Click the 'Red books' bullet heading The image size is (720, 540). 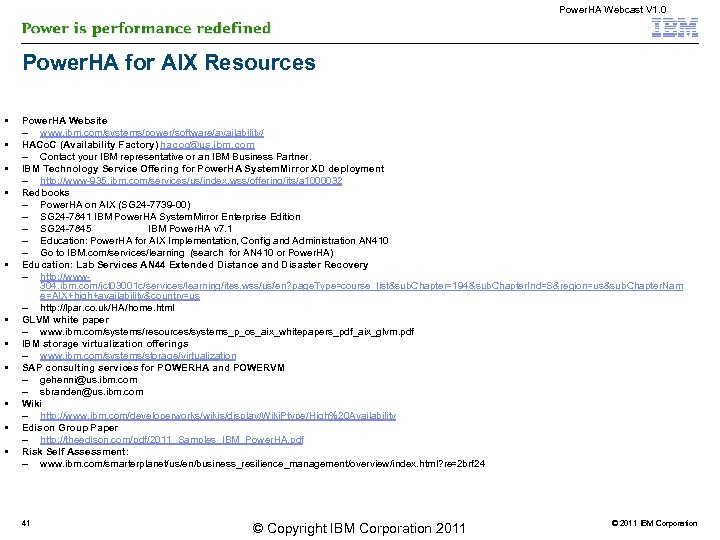46,193
